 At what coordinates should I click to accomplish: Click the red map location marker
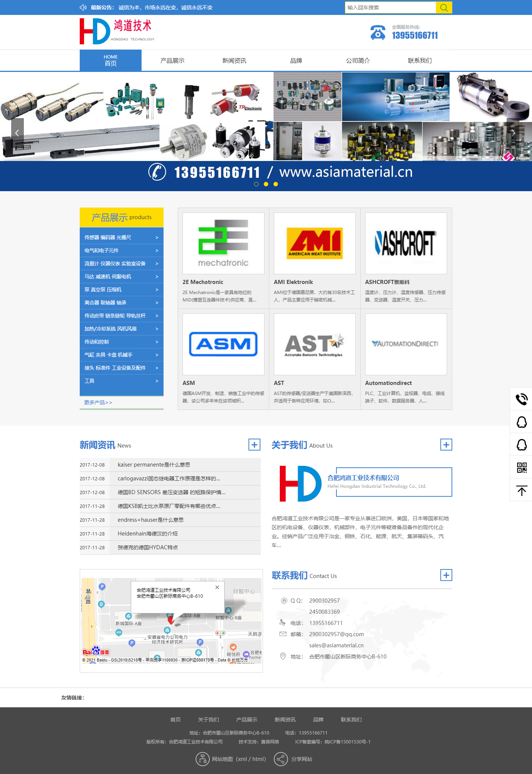point(171,620)
